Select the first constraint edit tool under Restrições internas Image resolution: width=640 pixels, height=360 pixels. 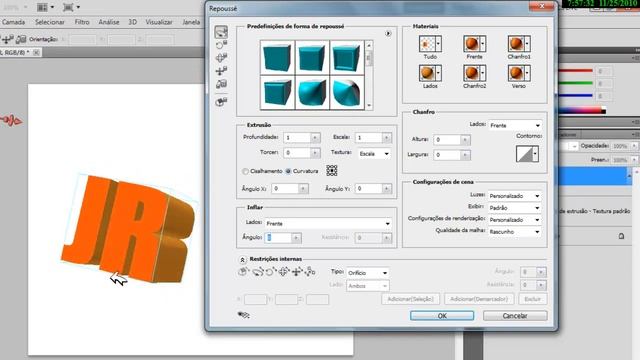(243, 271)
